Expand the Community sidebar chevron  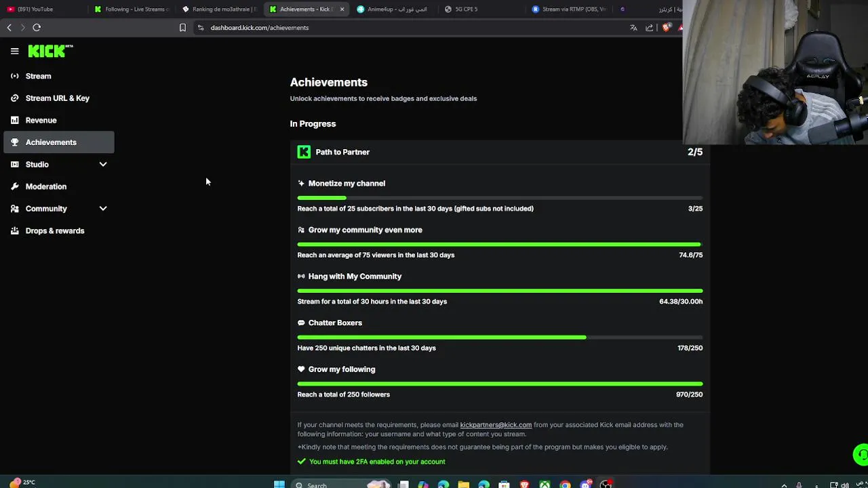click(x=103, y=209)
